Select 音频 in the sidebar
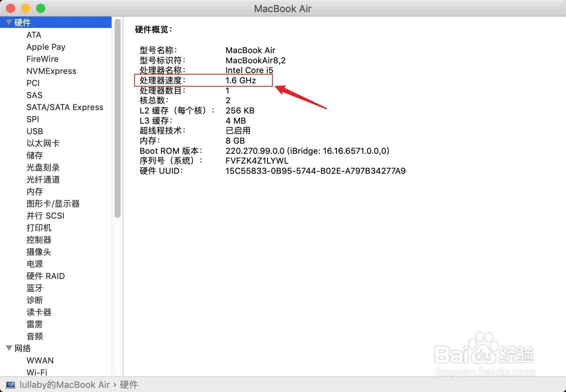566x392 pixels. pyautogui.click(x=35, y=336)
